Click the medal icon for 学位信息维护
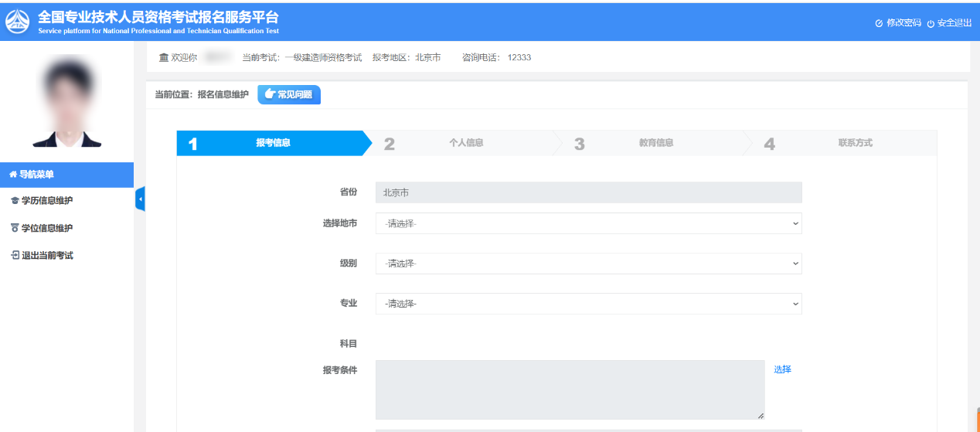980x432 pixels. click(x=15, y=228)
